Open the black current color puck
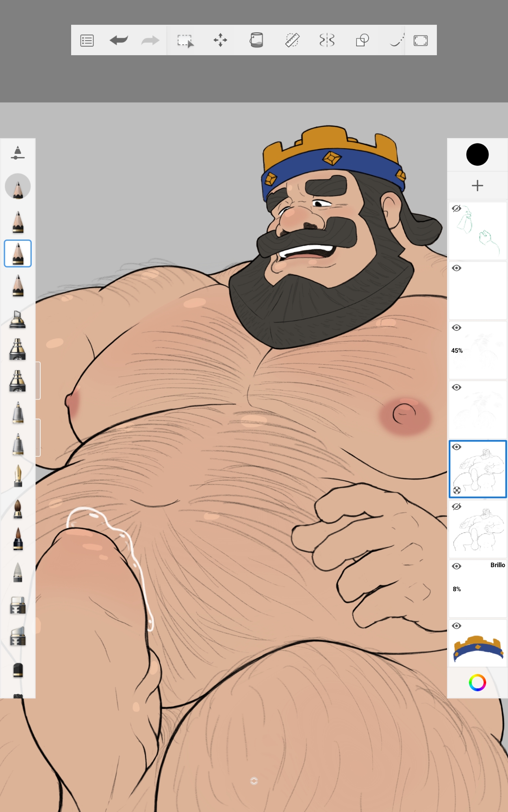Viewport: 508px width, 812px height. pos(477,155)
